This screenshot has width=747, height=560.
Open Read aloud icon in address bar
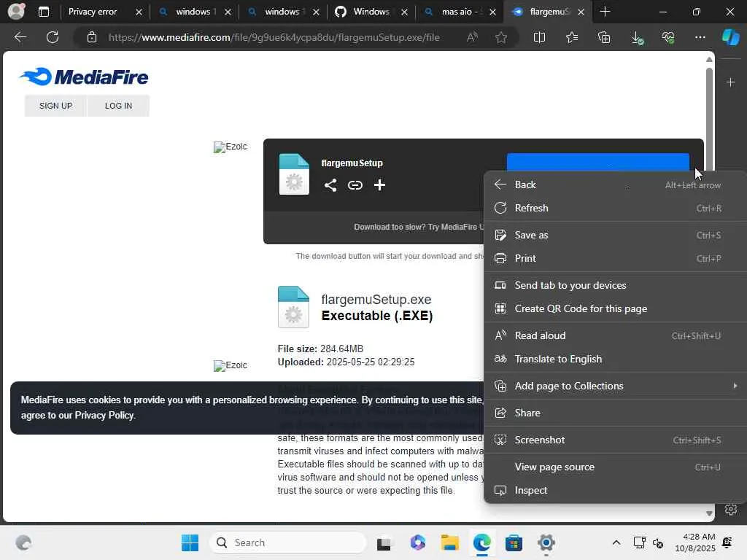point(472,37)
